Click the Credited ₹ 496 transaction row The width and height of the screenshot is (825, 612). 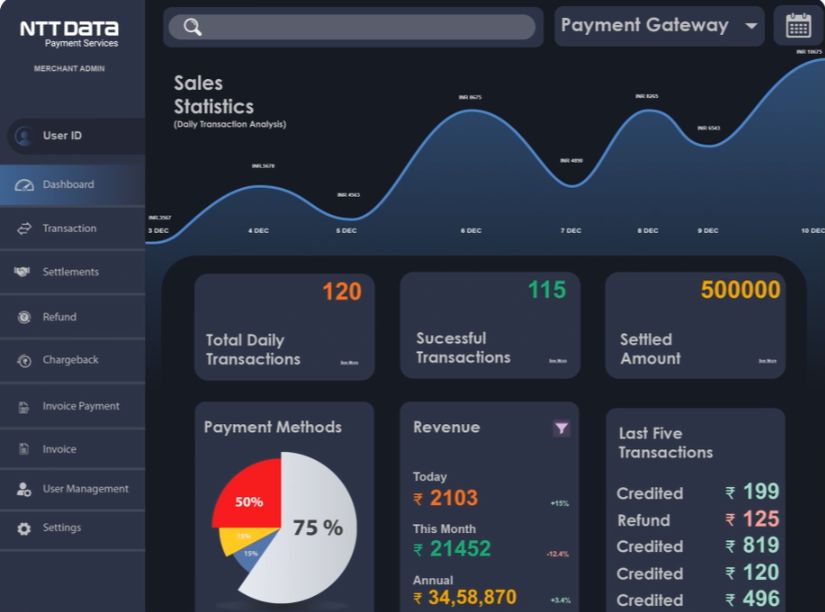(698, 599)
